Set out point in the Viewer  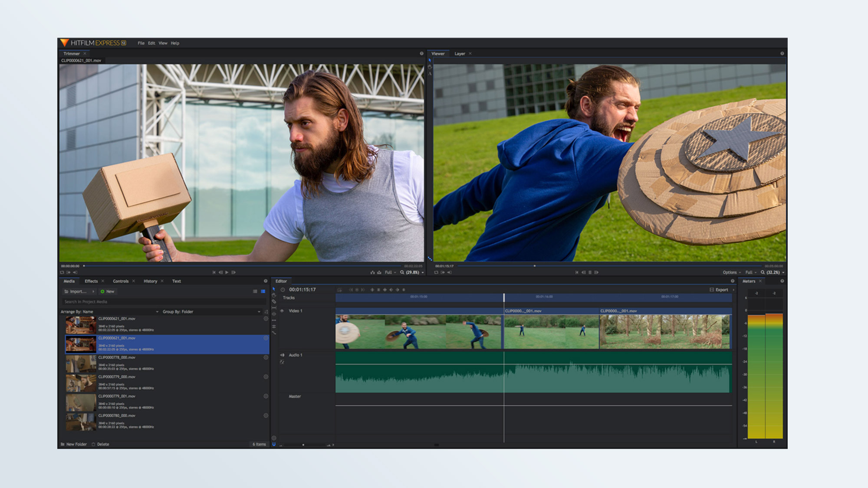pos(449,272)
